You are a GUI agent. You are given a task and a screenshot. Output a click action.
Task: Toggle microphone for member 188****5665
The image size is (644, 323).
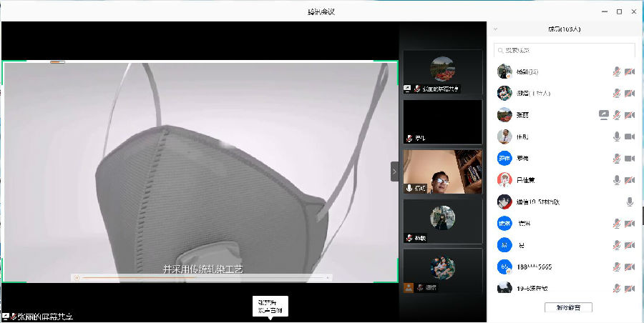(x=617, y=267)
